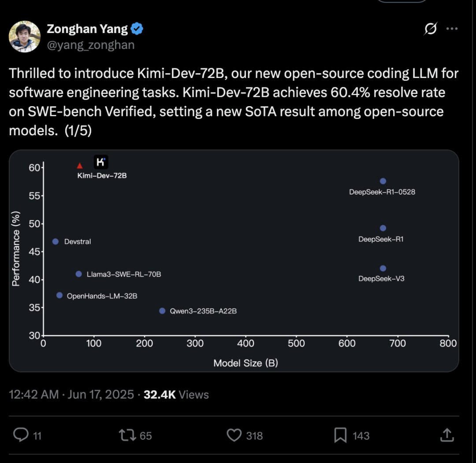Open the three-dot more options menu
476x463 pixels.
click(x=452, y=29)
